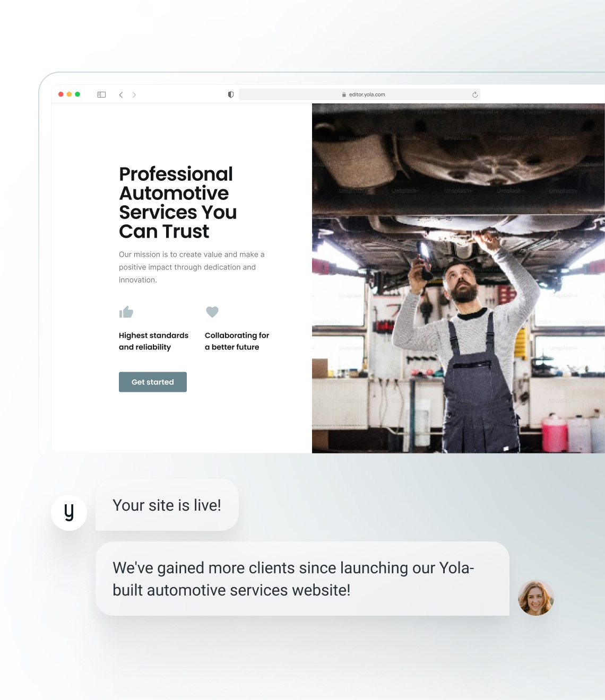This screenshot has height=700, width=605.
Task: Click the smiling woman's profile photo
Action: pyautogui.click(x=535, y=598)
